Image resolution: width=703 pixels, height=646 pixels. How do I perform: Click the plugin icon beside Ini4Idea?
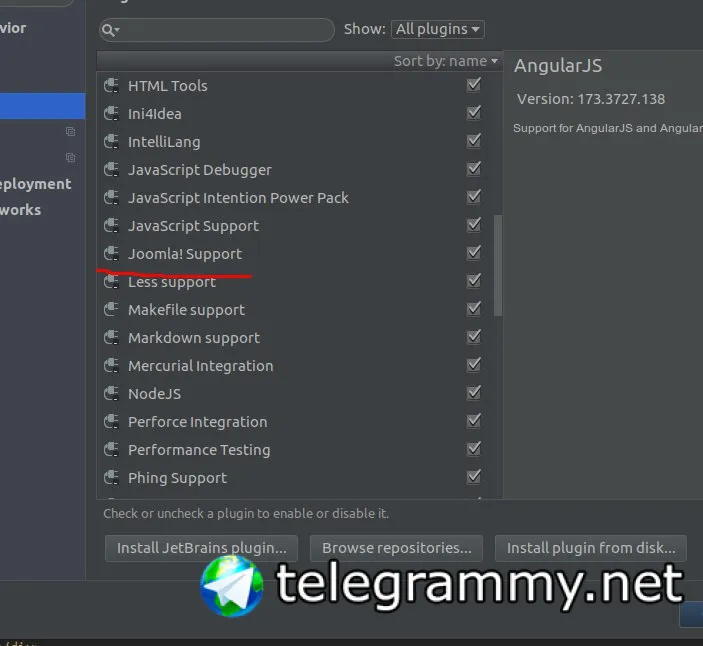tap(111, 113)
